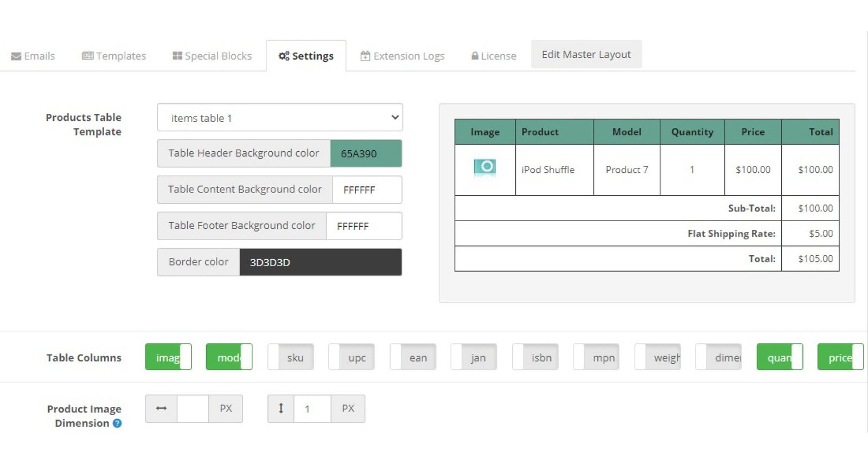Screen dimensions: 868x464
Task: Focus the product image width input
Action: [x=193, y=409]
